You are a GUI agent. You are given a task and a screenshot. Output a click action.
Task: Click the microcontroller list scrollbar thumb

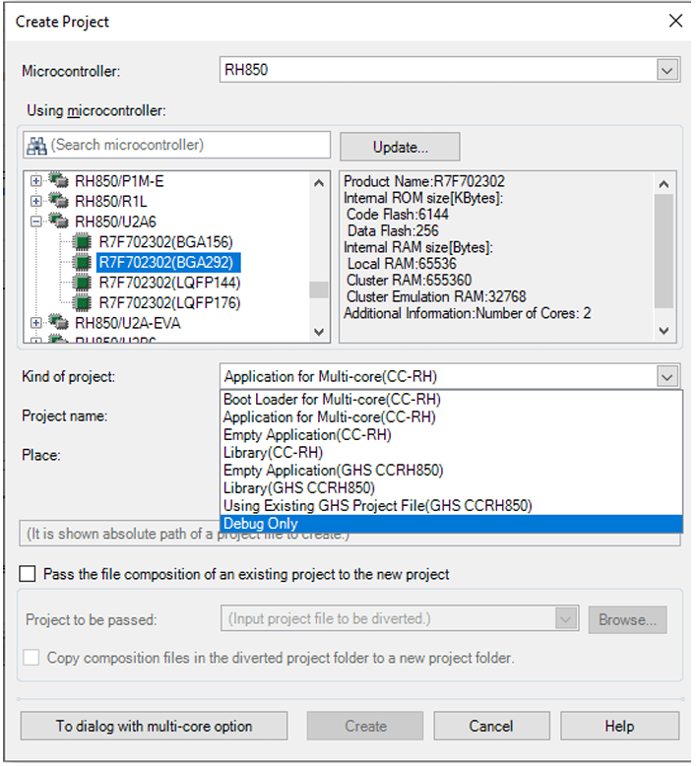pyautogui.click(x=319, y=288)
